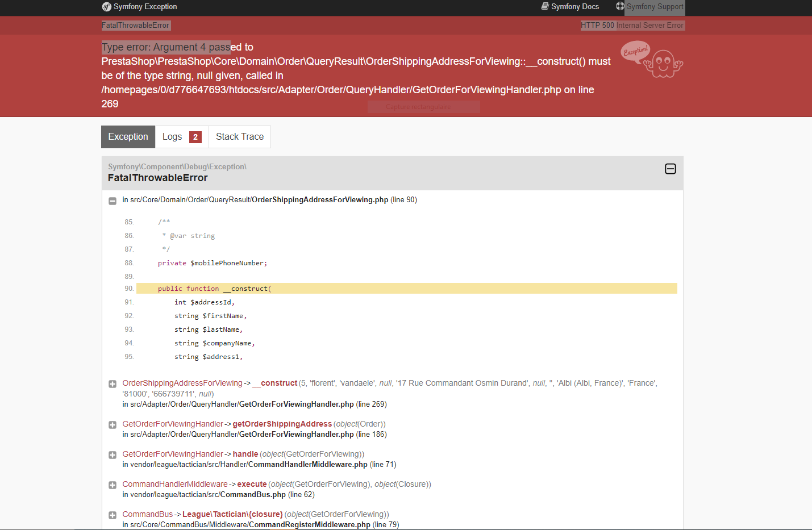Click the 'string $firstName,' code line
The height and width of the screenshot is (530, 812).
pyautogui.click(x=211, y=316)
